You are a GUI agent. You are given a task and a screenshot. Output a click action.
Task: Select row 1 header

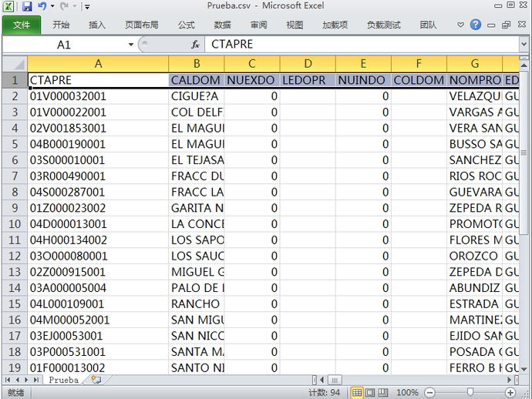(x=15, y=80)
